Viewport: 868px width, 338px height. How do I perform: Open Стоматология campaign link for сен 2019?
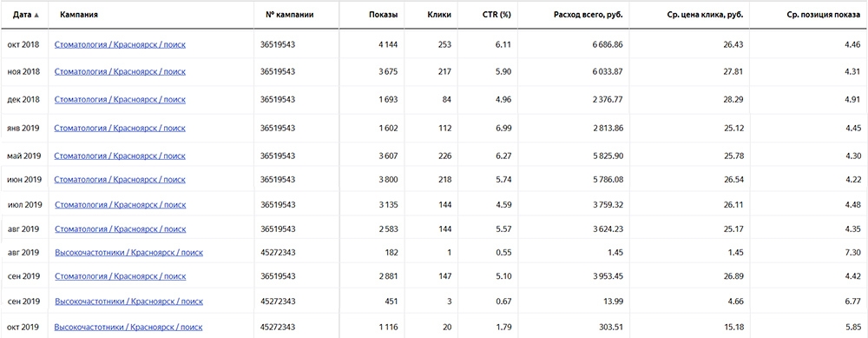(x=120, y=276)
